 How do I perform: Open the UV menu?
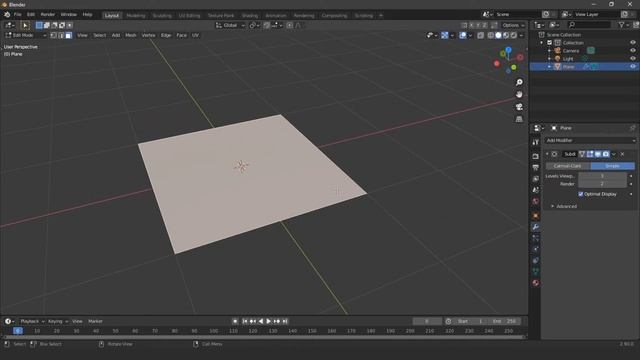(x=196, y=36)
